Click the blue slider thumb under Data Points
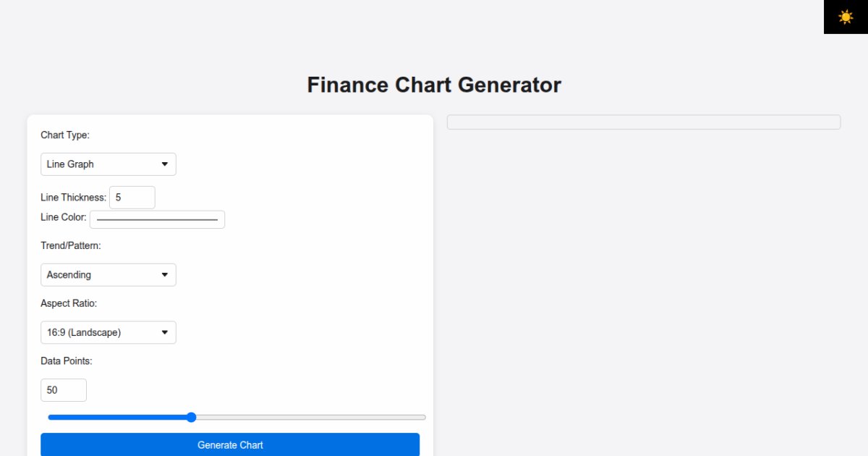868x456 pixels. (191, 417)
